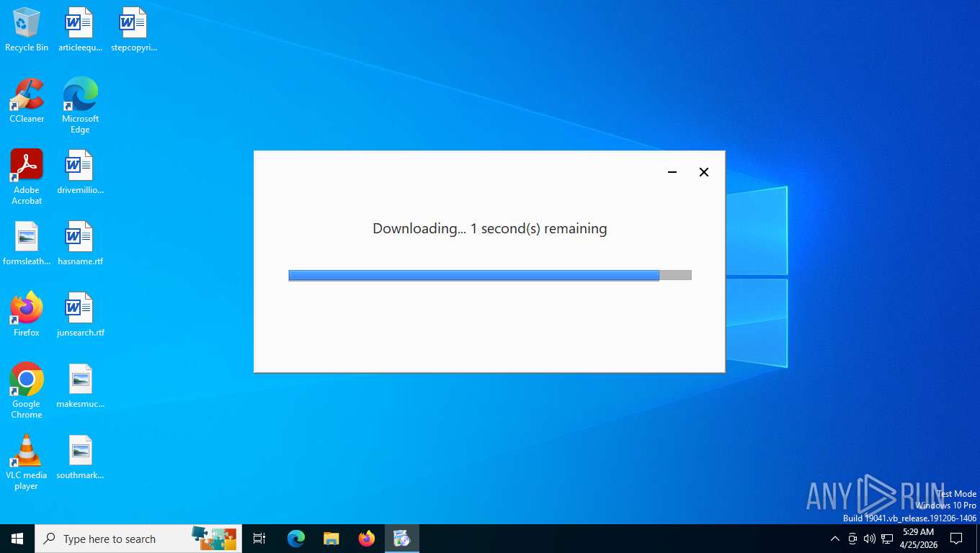Click the Show Desktop sliver on taskbar

point(977,539)
